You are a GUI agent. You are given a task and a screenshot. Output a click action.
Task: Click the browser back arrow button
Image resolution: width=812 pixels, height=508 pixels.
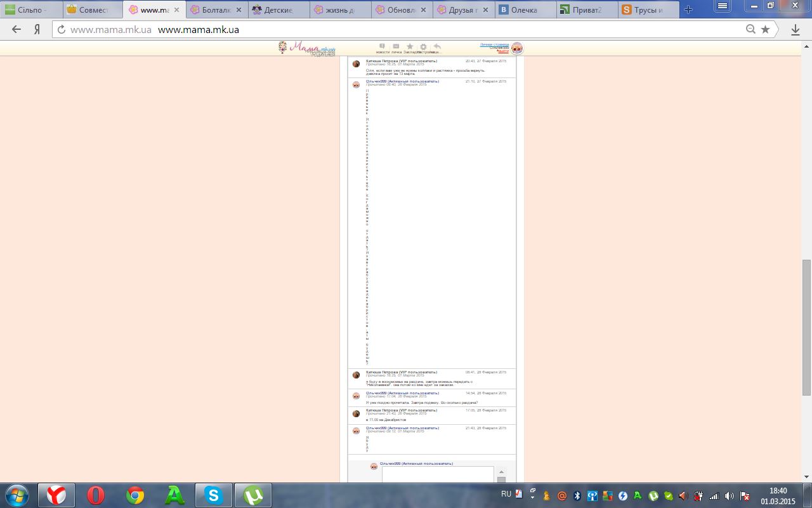(x=16, y=29)
